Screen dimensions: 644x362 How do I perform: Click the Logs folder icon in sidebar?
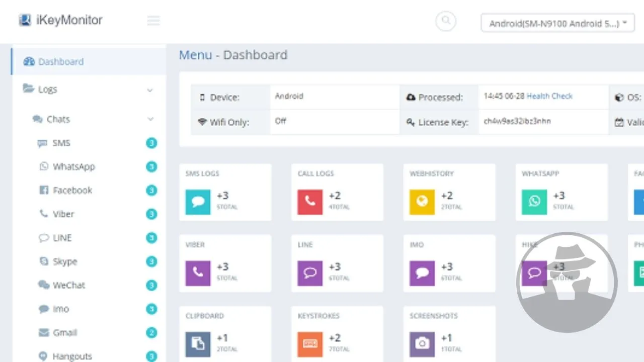[x=29, y=88]
